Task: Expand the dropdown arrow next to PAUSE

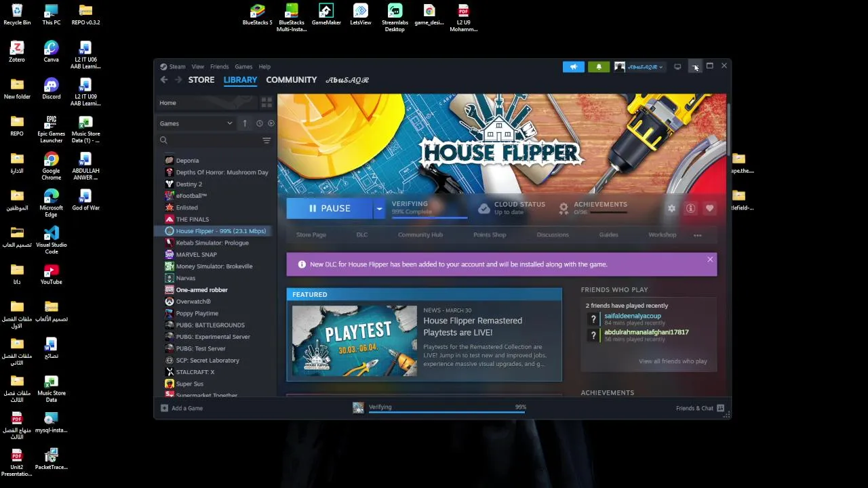Action: pos(380,208)
